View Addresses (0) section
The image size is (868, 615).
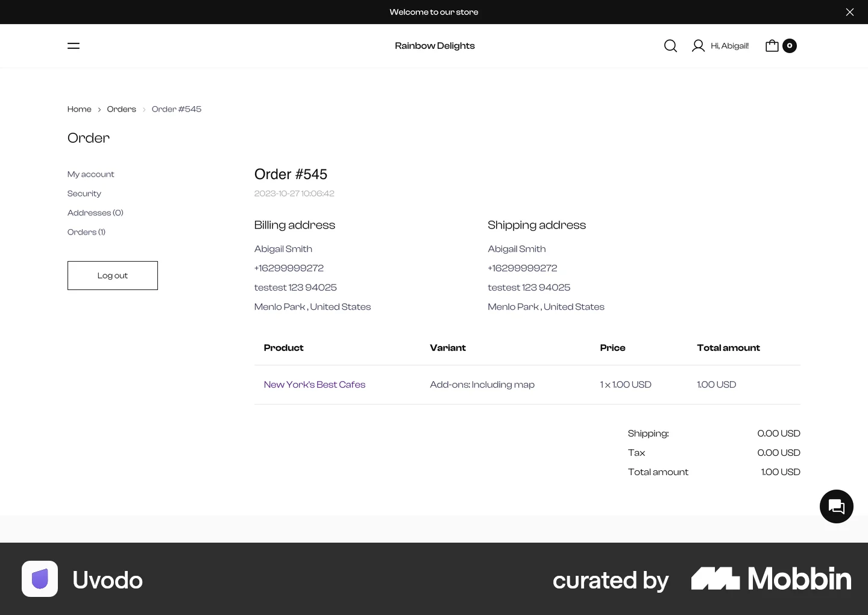point(95,213)
